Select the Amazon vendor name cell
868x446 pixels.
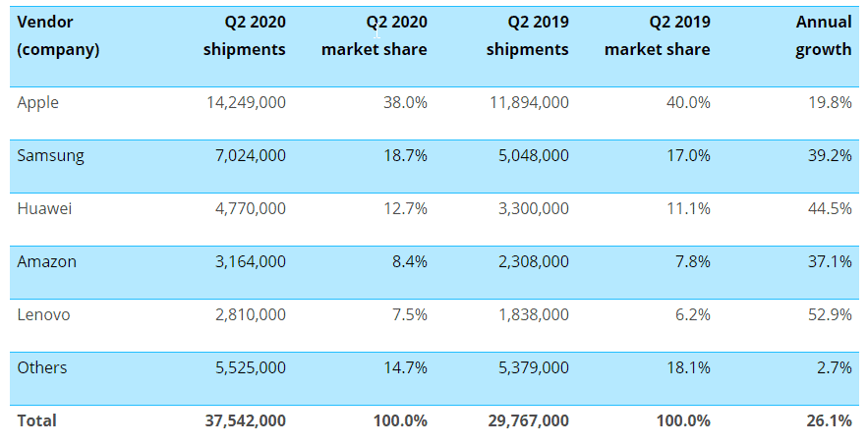click(47, 261)
